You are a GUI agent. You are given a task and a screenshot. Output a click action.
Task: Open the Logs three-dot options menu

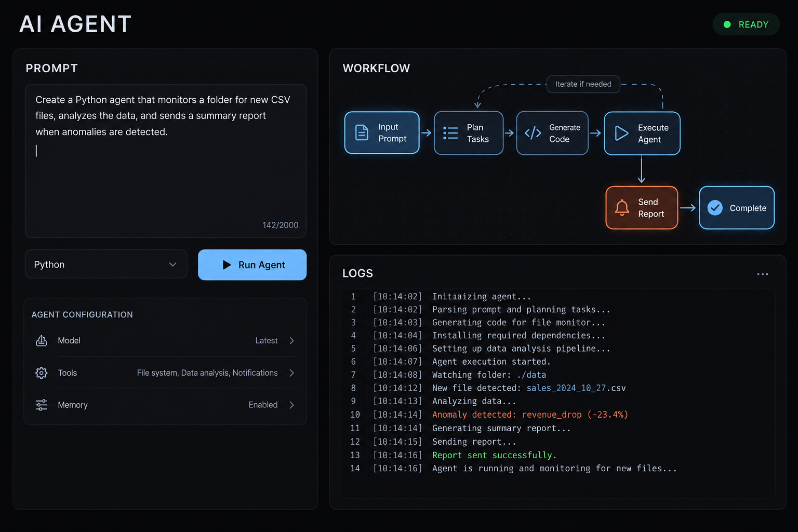pos(762,274)
